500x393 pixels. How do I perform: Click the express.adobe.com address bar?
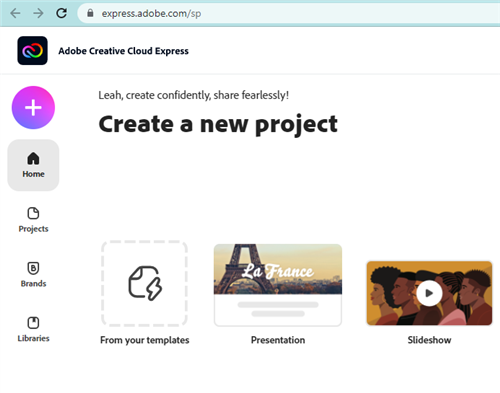click(x=289, y=13)
